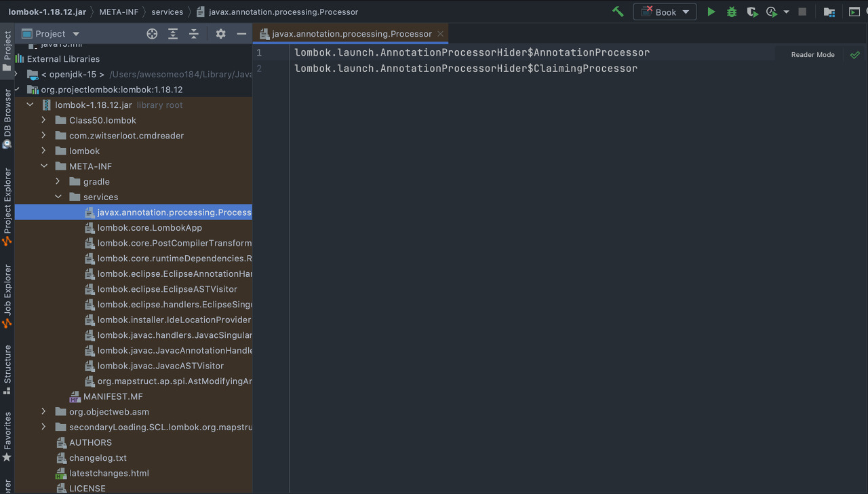The image size is (868, 494).
Task: Open the dropdown arrow beside the profiler icon
Action: coord(786,12)
